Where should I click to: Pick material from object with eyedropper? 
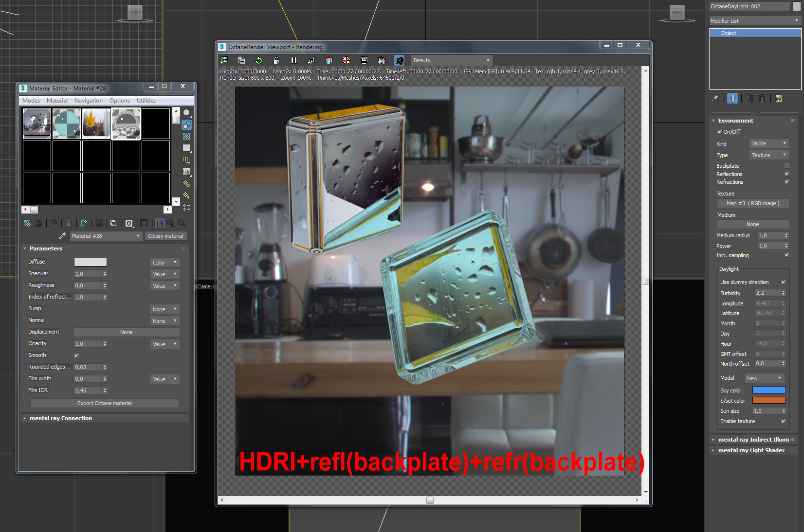62,236
